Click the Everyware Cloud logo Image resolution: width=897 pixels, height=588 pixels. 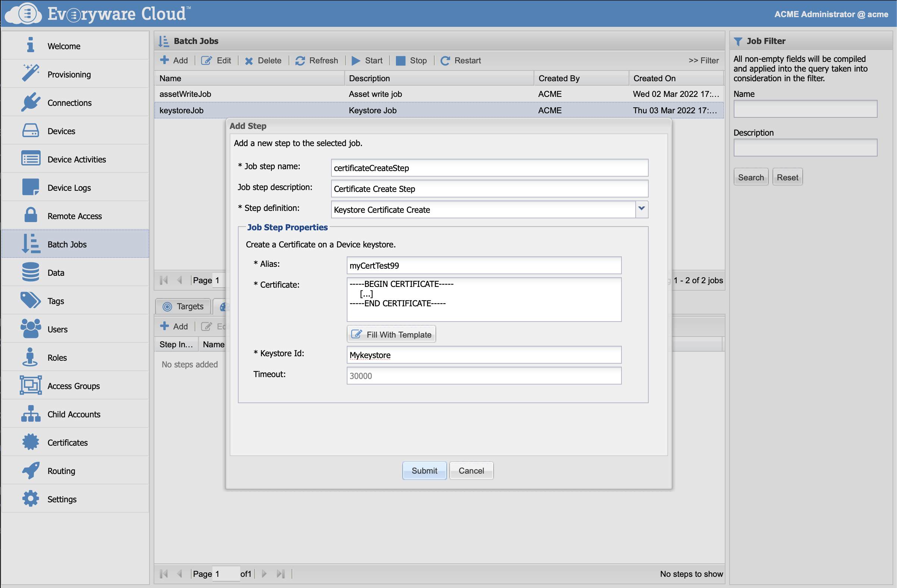(98, 13)
